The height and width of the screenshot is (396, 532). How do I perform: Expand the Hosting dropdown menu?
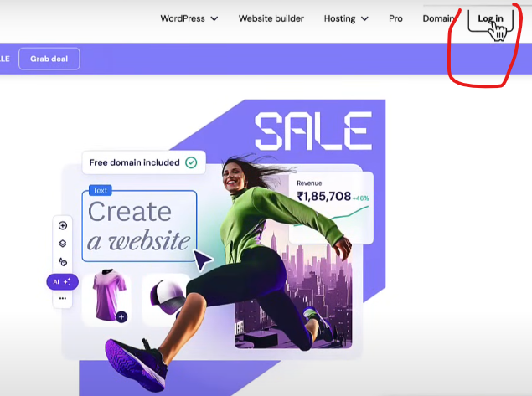[345, 18]
